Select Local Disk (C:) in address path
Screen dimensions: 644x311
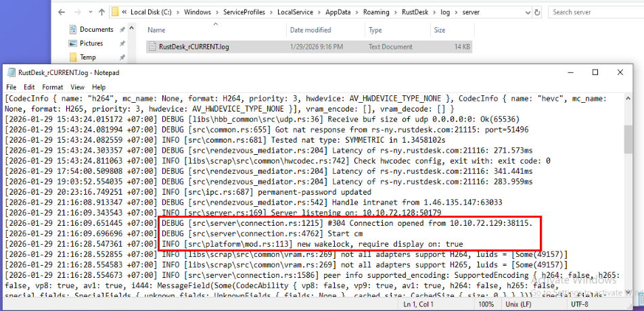click(151, 12)
